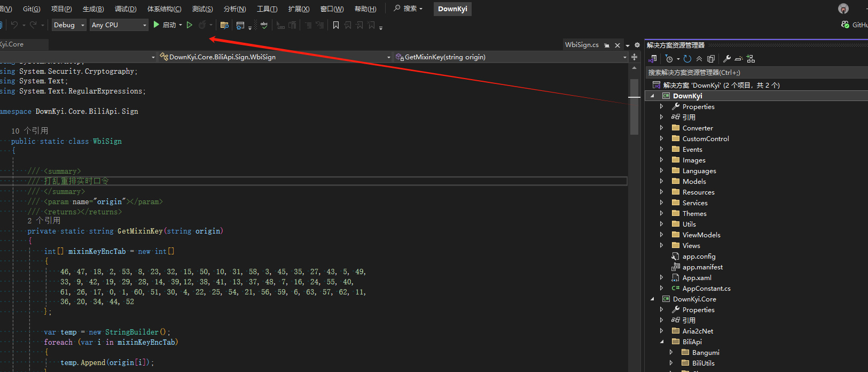Screen dimensions: 868x372
Task: Open the 帮助(H) menu
Action: (x=365, y=9)
